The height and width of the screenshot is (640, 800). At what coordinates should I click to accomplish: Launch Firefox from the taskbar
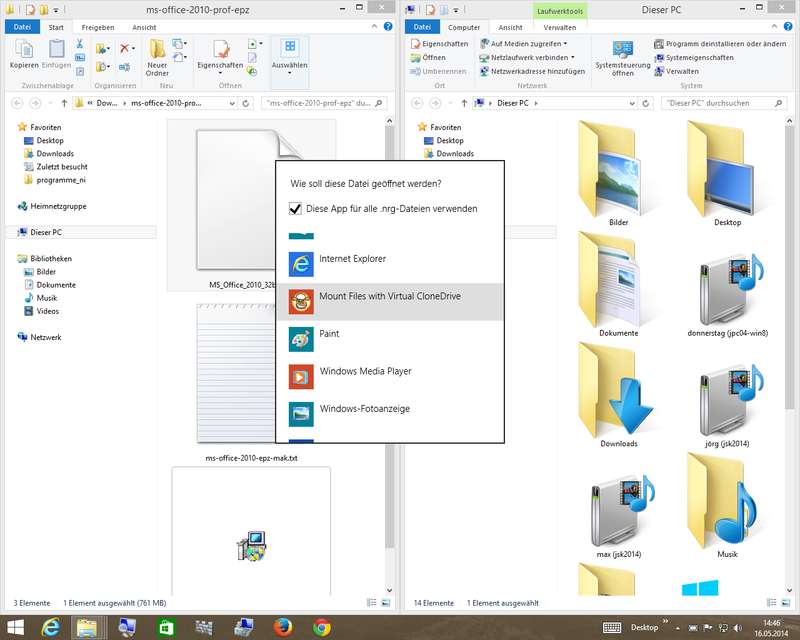(283, 628)
